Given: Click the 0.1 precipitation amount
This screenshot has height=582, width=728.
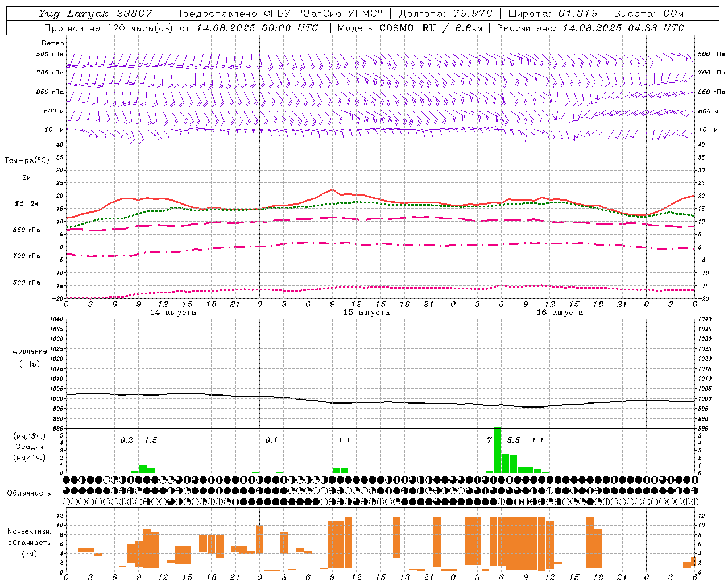Looking at the screenshot, I should tap(271, 440).
